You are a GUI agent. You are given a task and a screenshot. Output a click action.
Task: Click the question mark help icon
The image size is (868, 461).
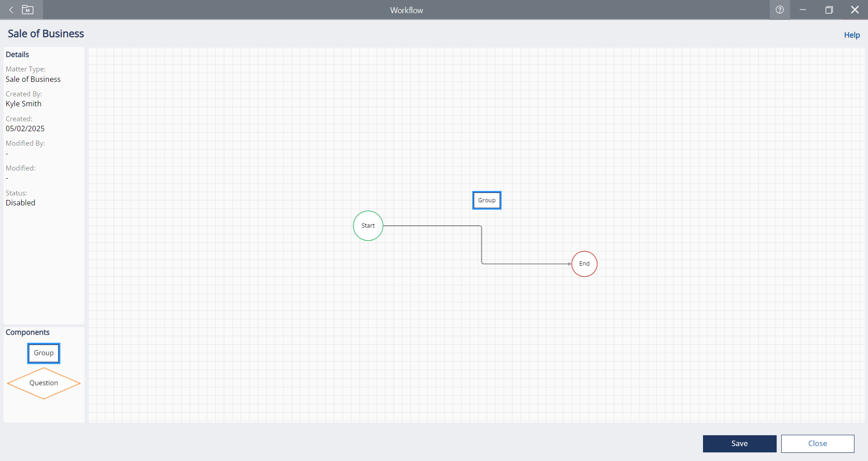779,10
